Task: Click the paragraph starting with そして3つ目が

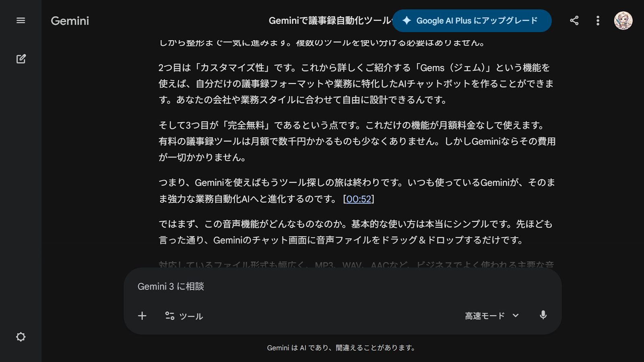Action: 356,141
